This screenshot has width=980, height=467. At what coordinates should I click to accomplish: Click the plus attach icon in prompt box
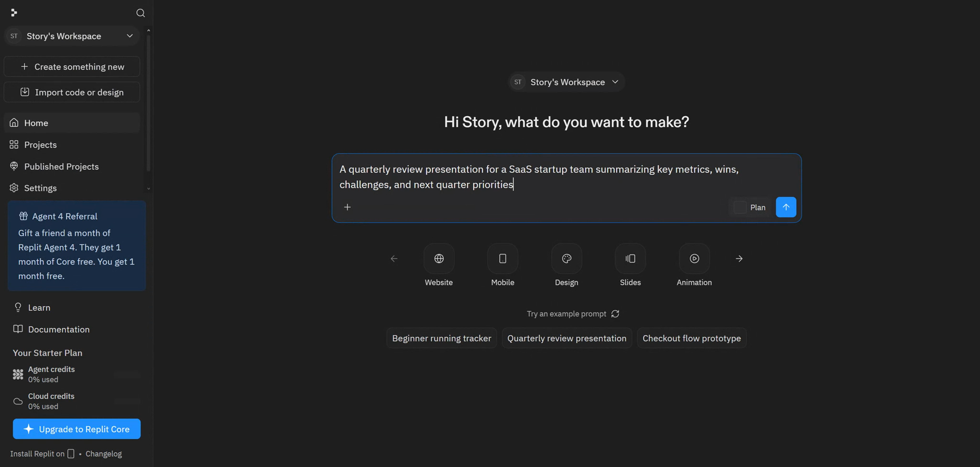(x=348, y=207)
